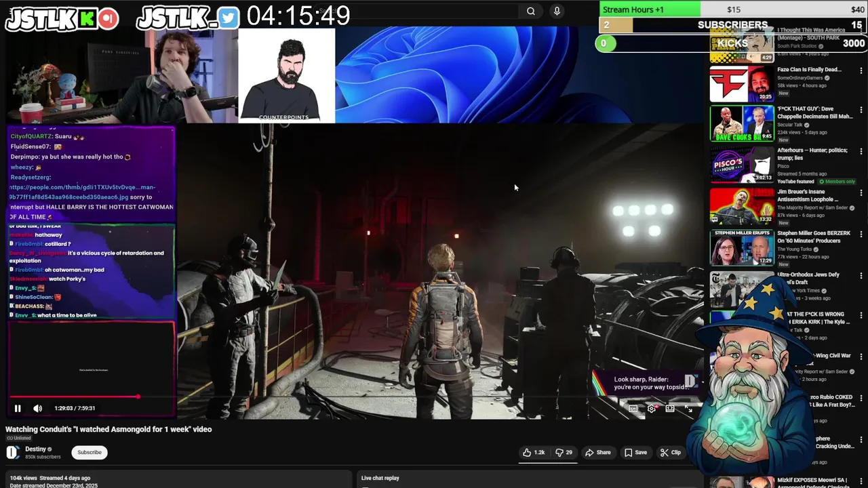The image size is (868, 488).
Task: Click the 'Members only' badge on Afterhours
Action: click(837, 182)
